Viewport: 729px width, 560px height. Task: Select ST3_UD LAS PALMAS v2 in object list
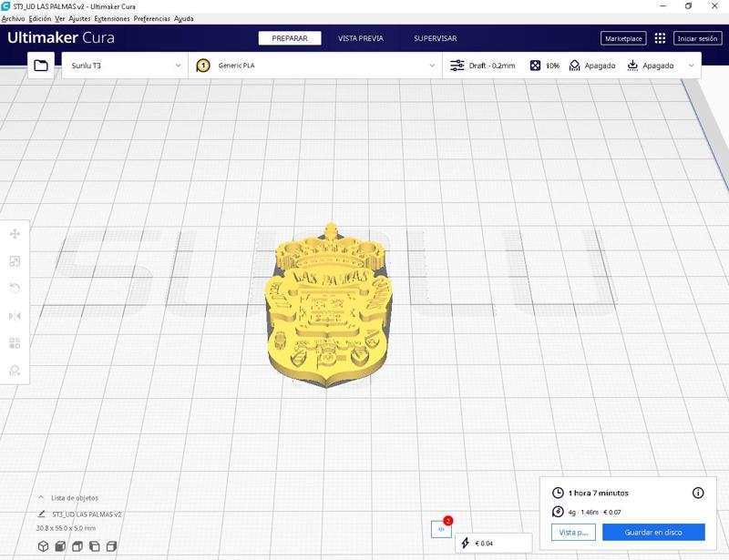87,514
